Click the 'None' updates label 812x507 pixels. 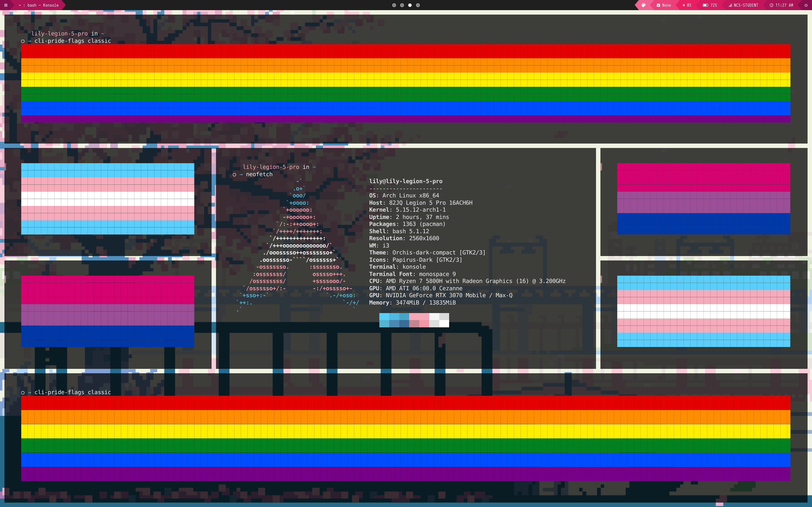[x=666, y=5]
